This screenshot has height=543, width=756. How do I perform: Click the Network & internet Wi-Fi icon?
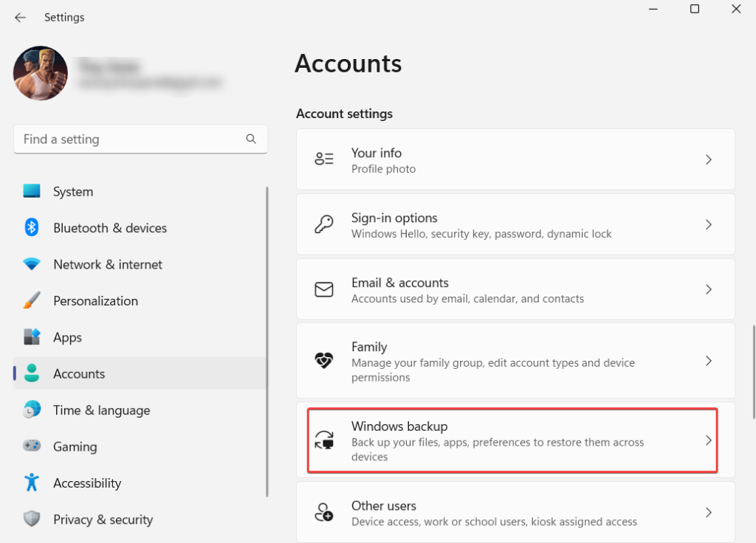point(31,264)
